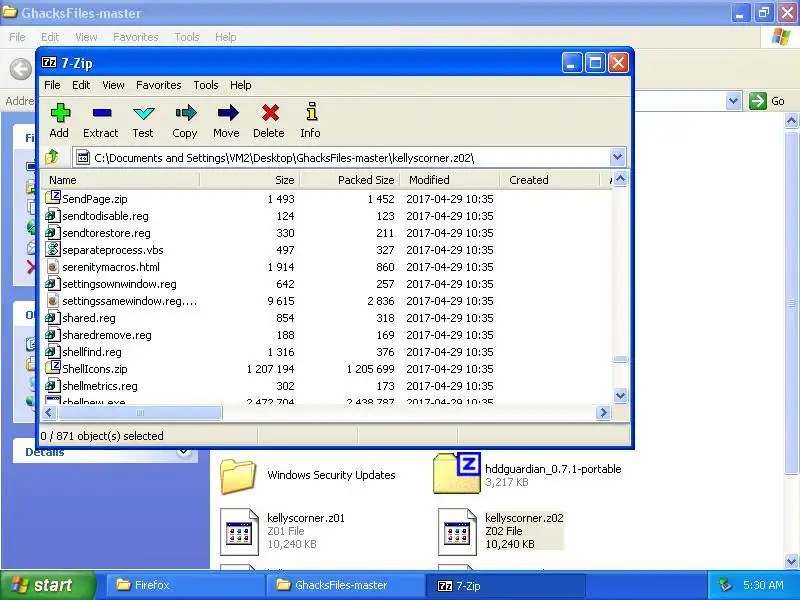Select the shellmetrics.reg file icon
This screenshot has height=600, width=800.
pyautogui.click(x=51, y=386)
